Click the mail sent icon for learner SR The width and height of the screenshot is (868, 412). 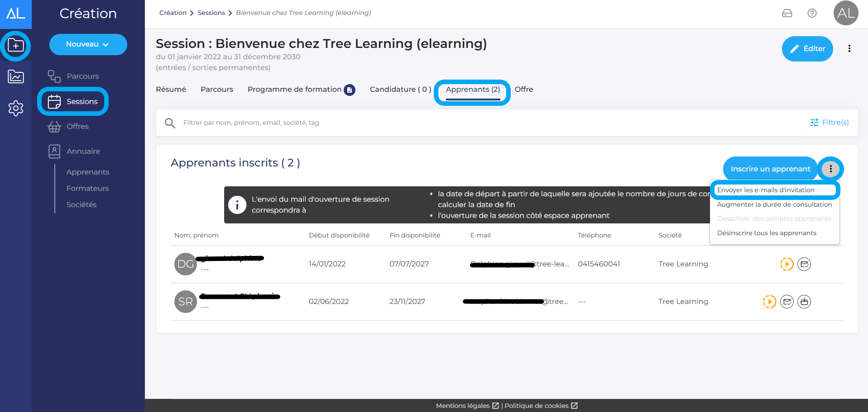tap(787, 302)
